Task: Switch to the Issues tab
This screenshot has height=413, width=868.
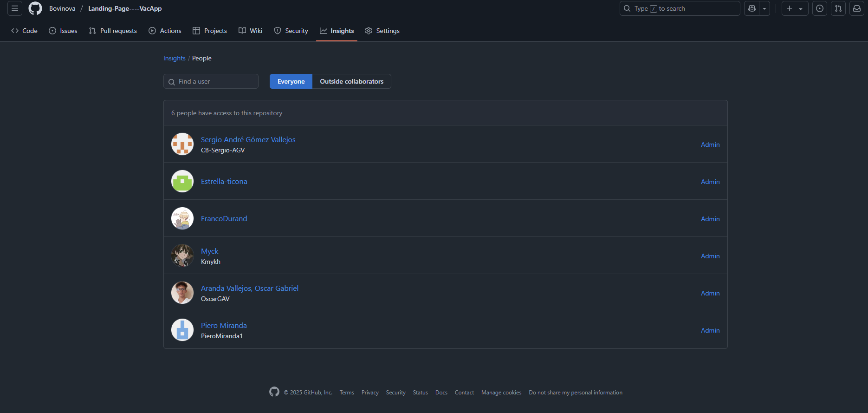Action: 63,31
